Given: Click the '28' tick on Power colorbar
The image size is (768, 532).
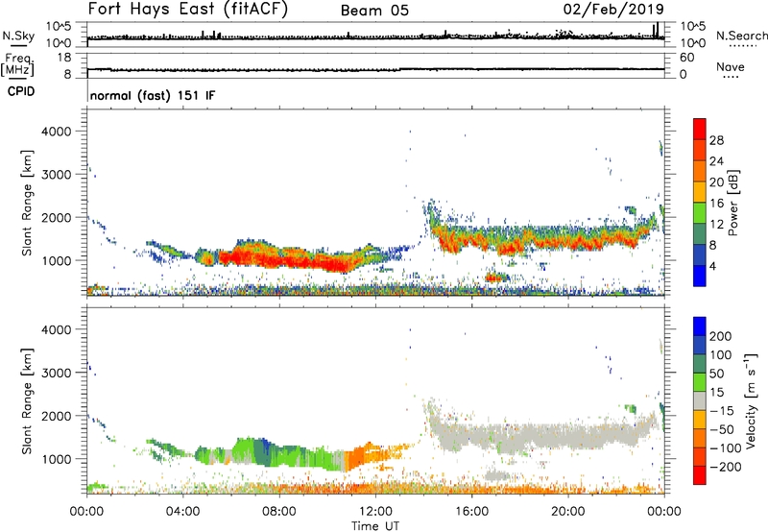Looking at the screenshot, I should coord(716,140).
